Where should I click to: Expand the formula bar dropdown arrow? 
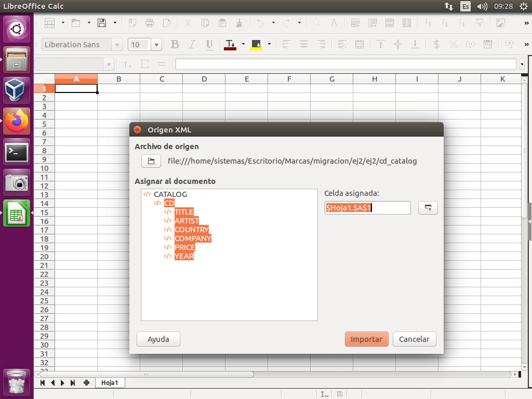(522, 64)
